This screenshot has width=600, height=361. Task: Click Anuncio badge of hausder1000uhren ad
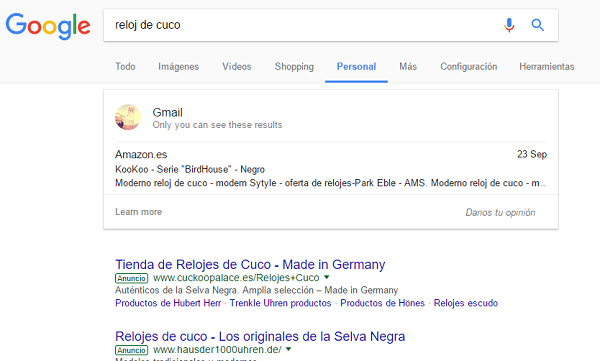click(131, 350)
